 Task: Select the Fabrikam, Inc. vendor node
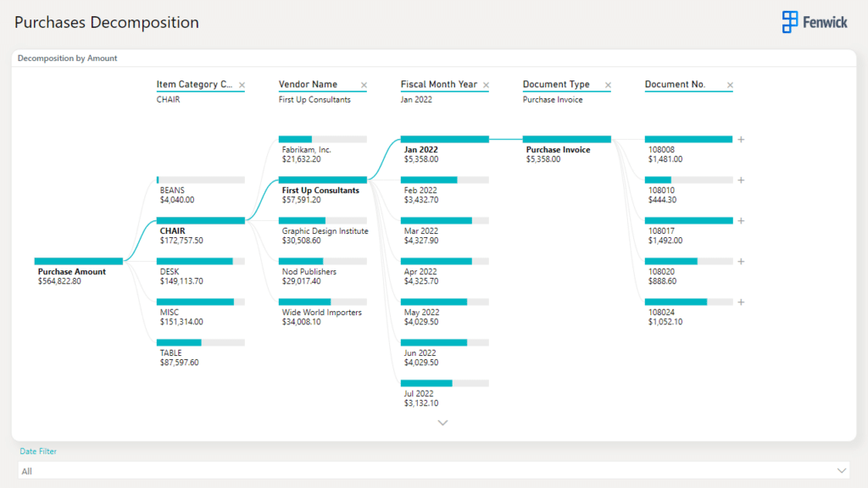[x=322, y=140]
